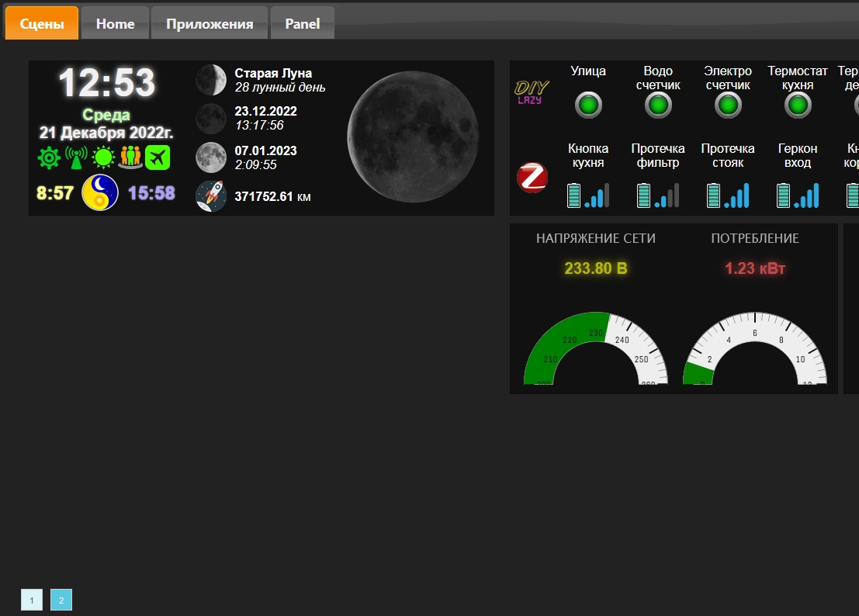Toggle the Водо счетчик indicator
The width and height of the screenshot is (859, 616).
click(x=657, y=105)
